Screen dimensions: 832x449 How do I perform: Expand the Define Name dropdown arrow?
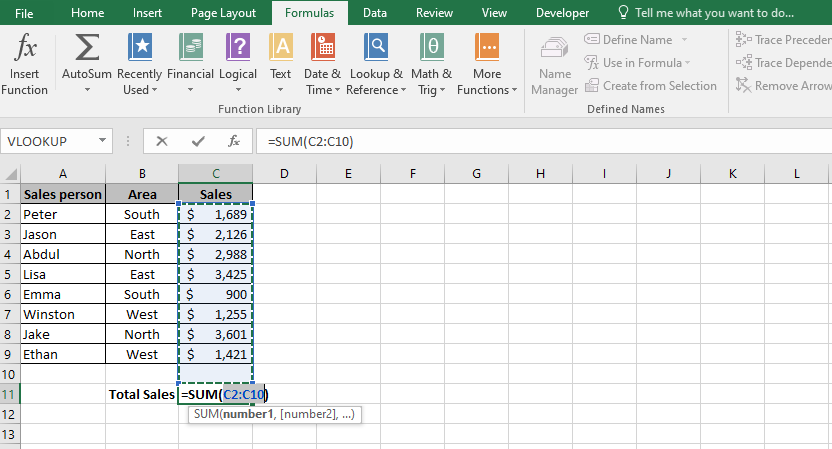pos(685,40)
